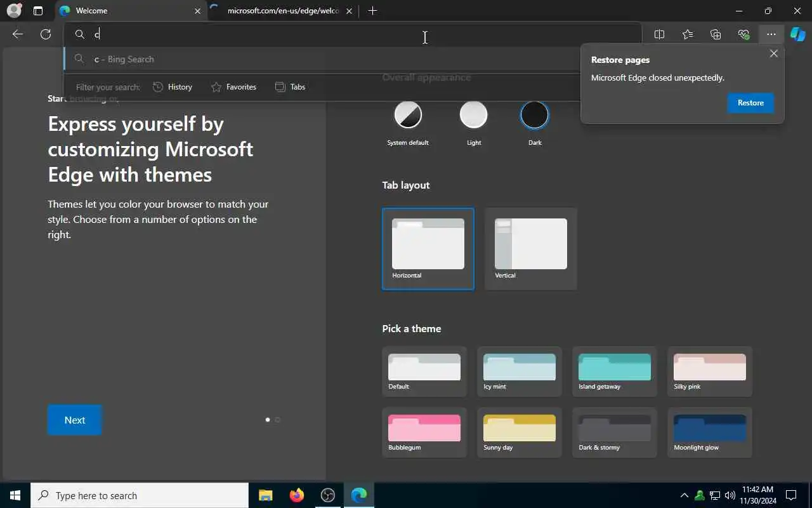Open the green user tray icon
The image size is (812, 508).
[x=700, y=495]
